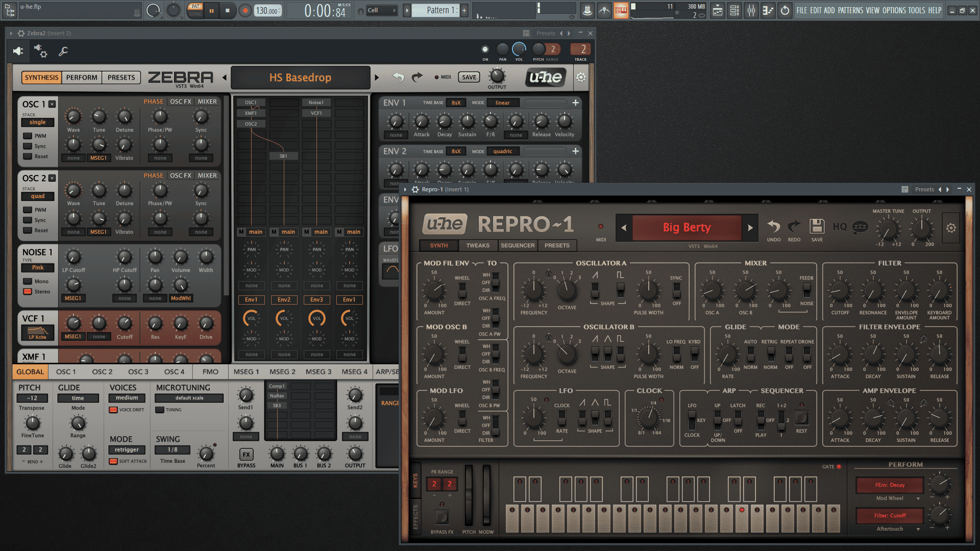Image resolution: width=980 pixels, height=551 pixels.
Task: Toggle PWM checkbox in OSC 1
Action: (x=28, y=136)
